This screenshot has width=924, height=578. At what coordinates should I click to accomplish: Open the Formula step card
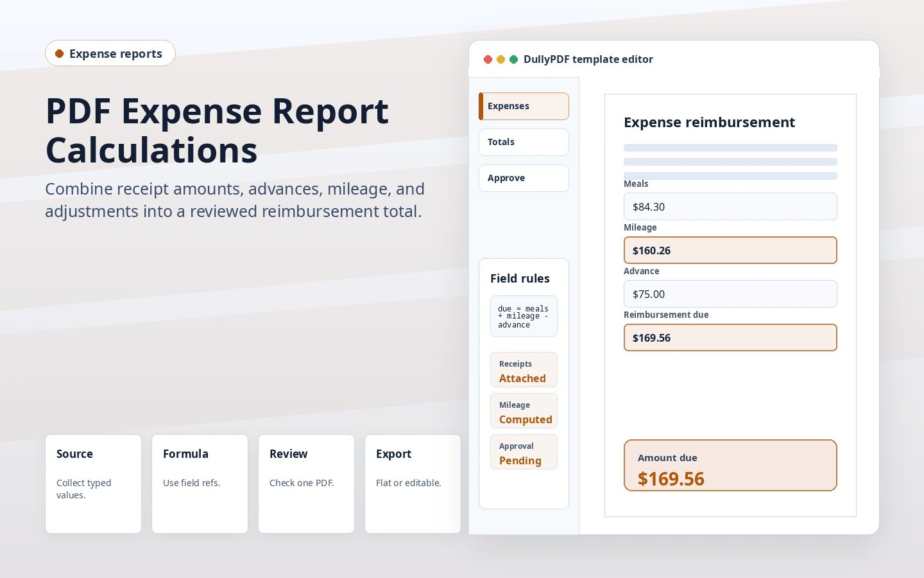click(200, 484)
